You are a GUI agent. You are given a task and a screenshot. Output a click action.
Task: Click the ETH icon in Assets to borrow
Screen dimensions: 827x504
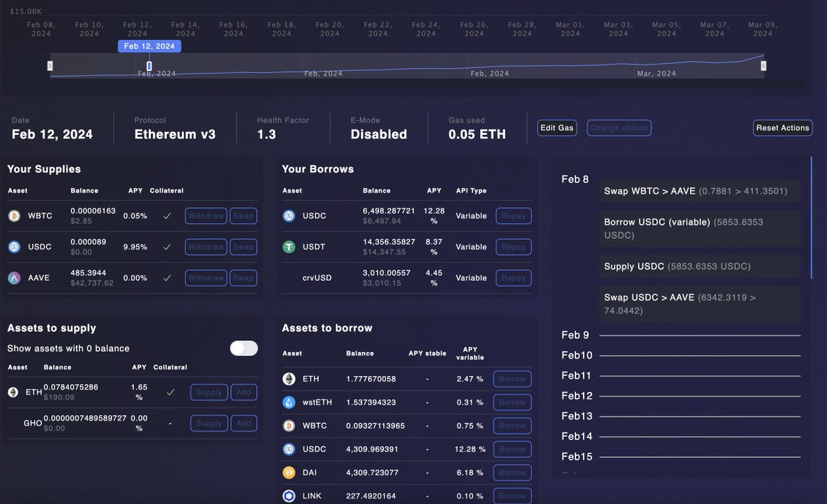click(289, 379)
